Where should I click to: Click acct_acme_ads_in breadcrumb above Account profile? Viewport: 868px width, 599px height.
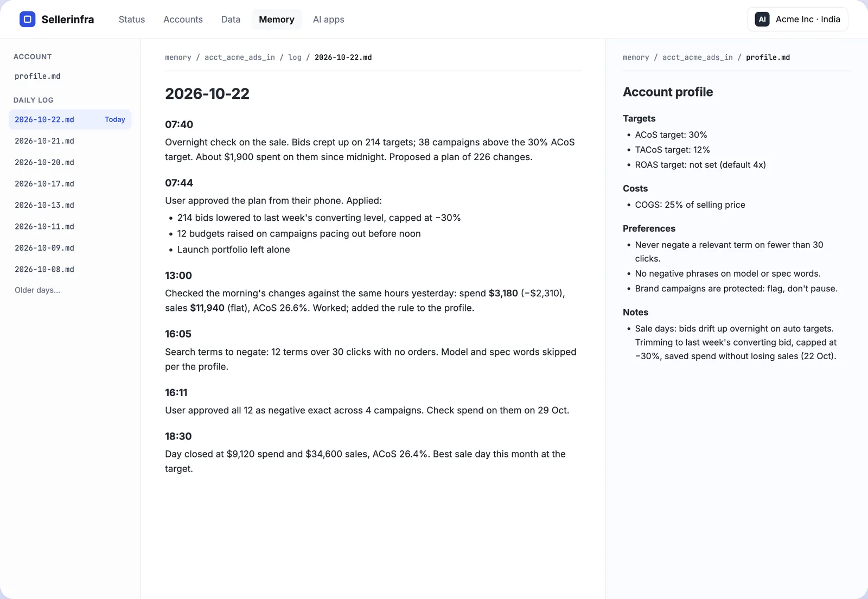[x=697, y=58]
